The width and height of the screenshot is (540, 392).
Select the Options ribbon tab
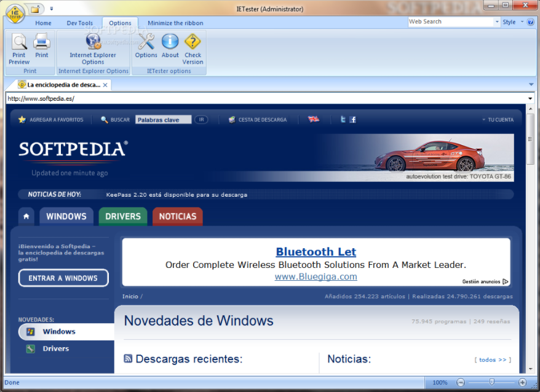click(x=120, y=23)
